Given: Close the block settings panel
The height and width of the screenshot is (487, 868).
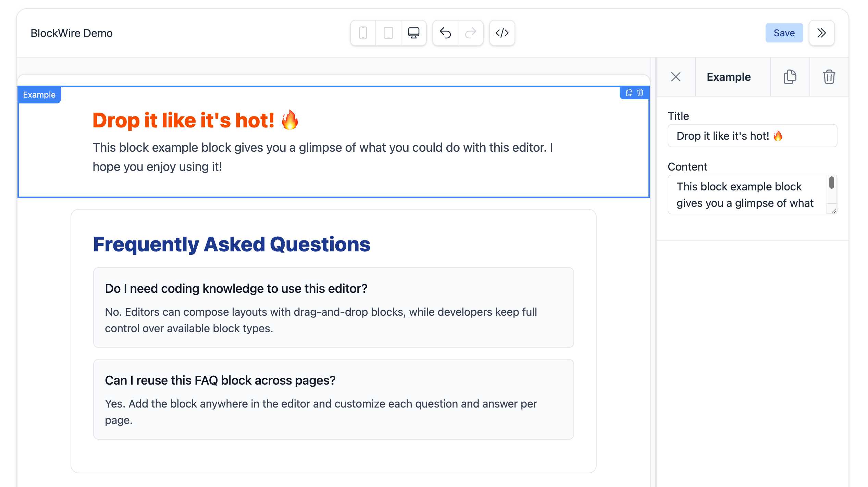Looking at the screenshot, I should 675,77.
